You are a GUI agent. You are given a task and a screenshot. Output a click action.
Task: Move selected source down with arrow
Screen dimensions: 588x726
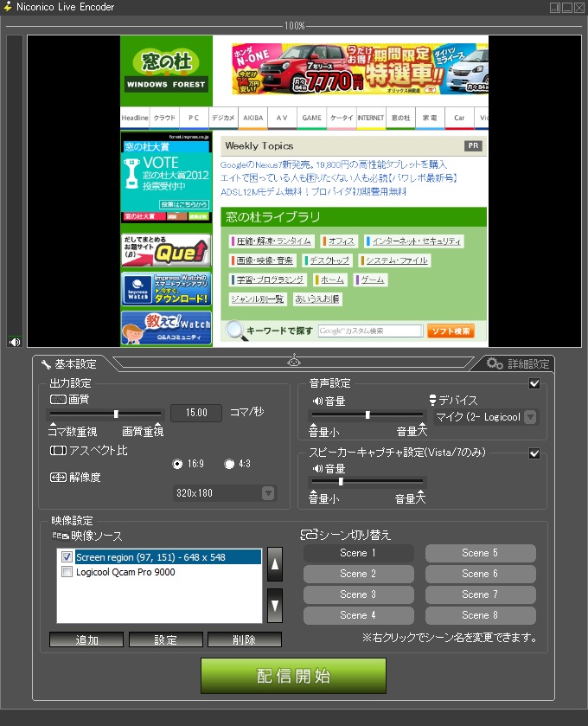coord(275,606)
